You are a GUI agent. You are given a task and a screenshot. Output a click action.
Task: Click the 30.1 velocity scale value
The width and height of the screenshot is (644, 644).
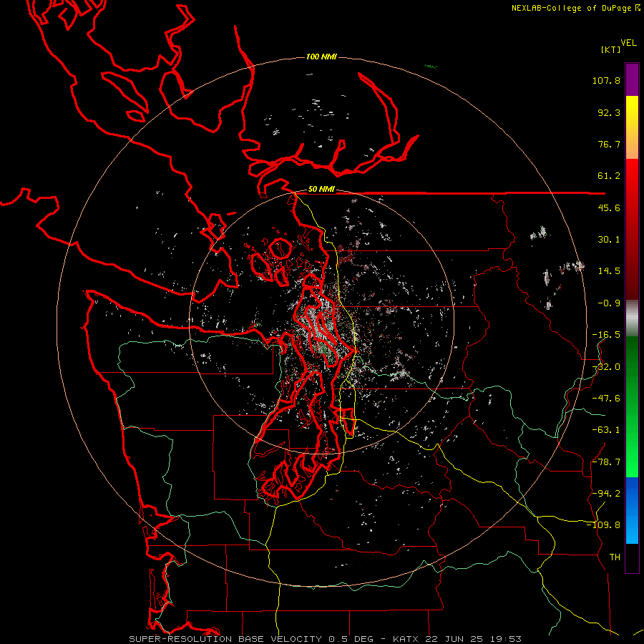(x=609, y=240)
